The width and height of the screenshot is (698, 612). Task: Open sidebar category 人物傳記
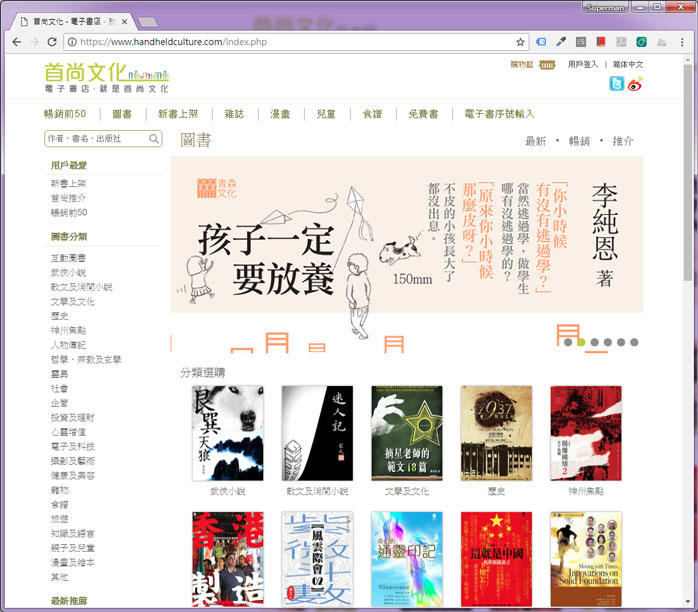(x=68, y=345)
